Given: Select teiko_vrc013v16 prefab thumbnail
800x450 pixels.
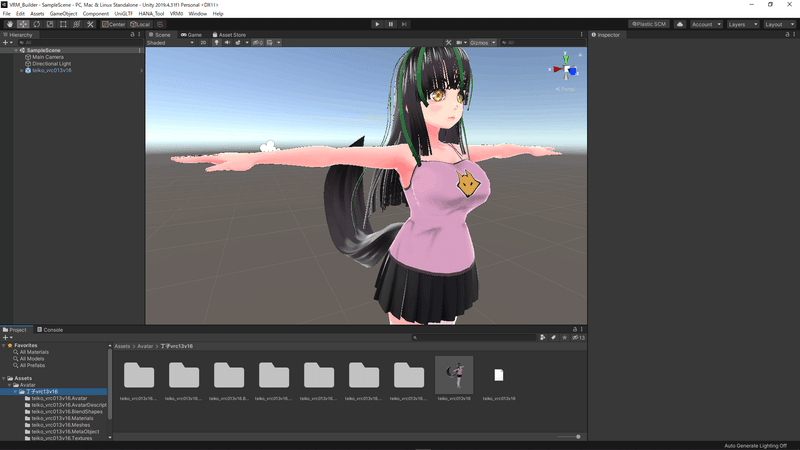Looking at the screenshot, I should coord(454,375).
